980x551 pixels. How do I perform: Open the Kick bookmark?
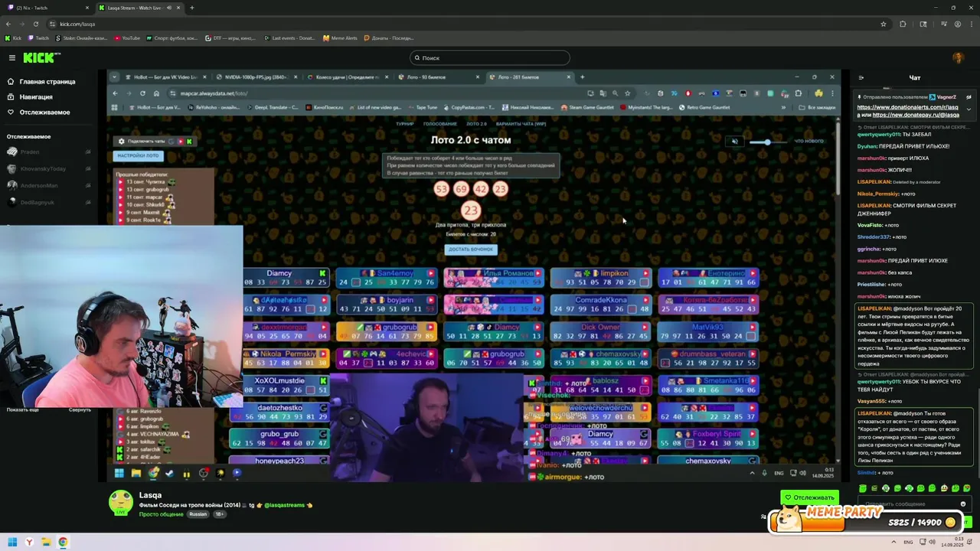[x=13, y=37]
